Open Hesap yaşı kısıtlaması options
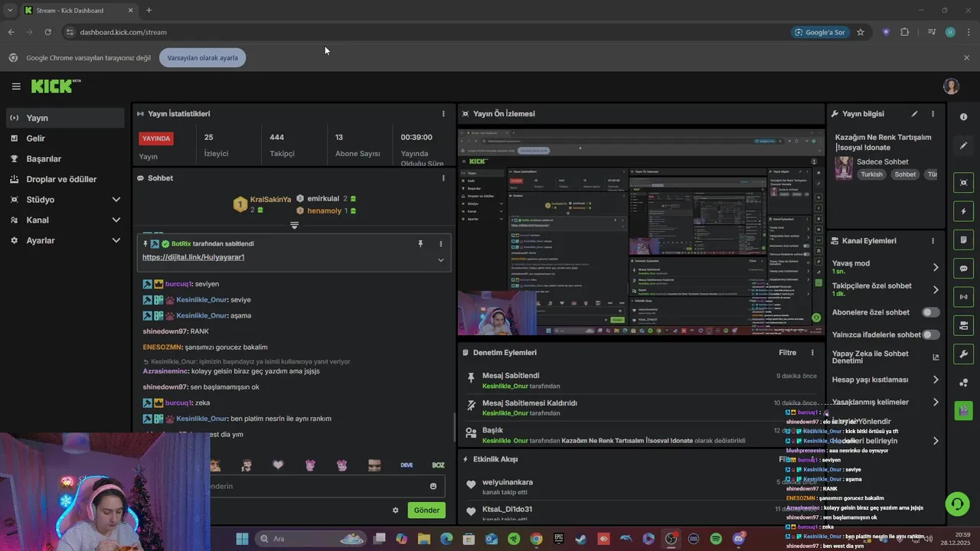 [936, 380]
